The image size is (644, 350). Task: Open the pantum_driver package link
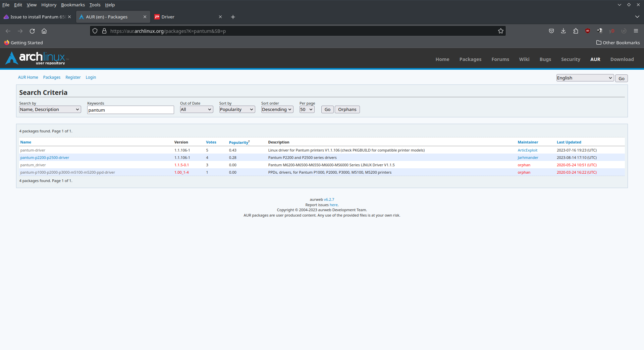pyautogui.click(x=33, y=165)
